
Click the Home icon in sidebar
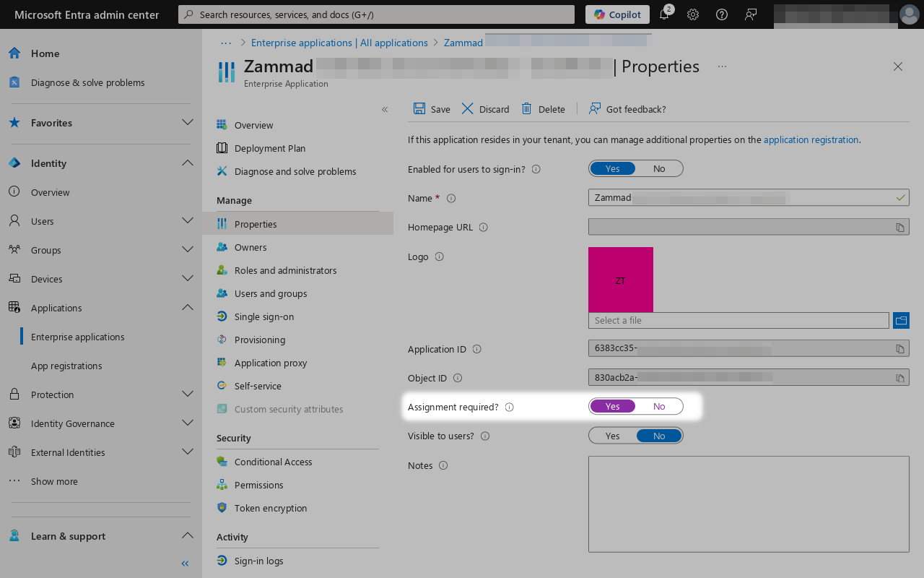[x=14, y=53]
